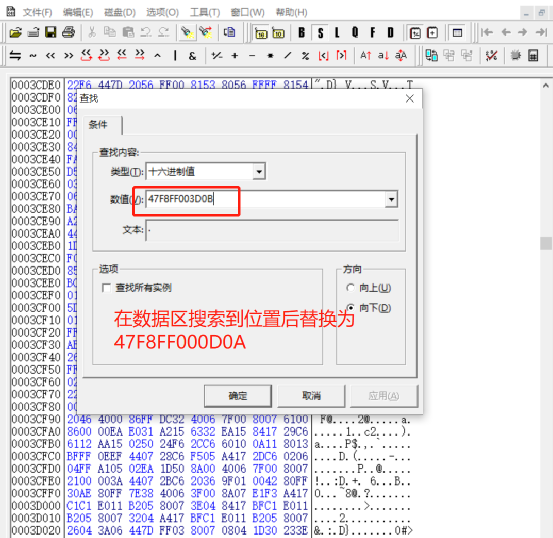Click the shift right operation icon

[x=68, y=55]
